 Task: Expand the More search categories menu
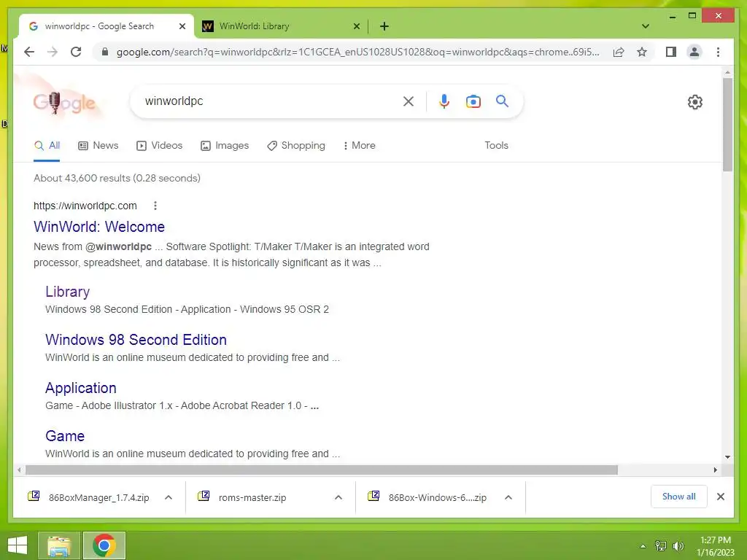(x=359, y=146)
